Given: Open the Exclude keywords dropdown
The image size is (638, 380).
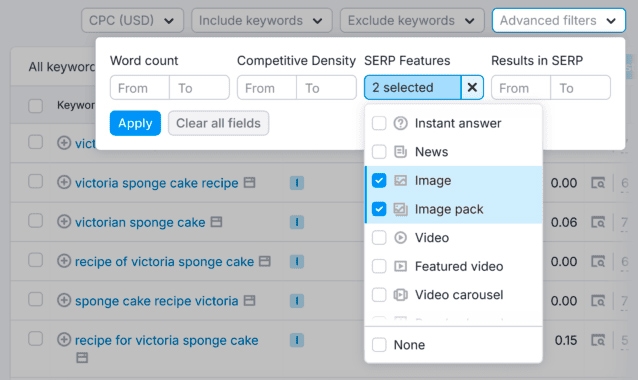Looking at the screenshot, I should 412,20.
